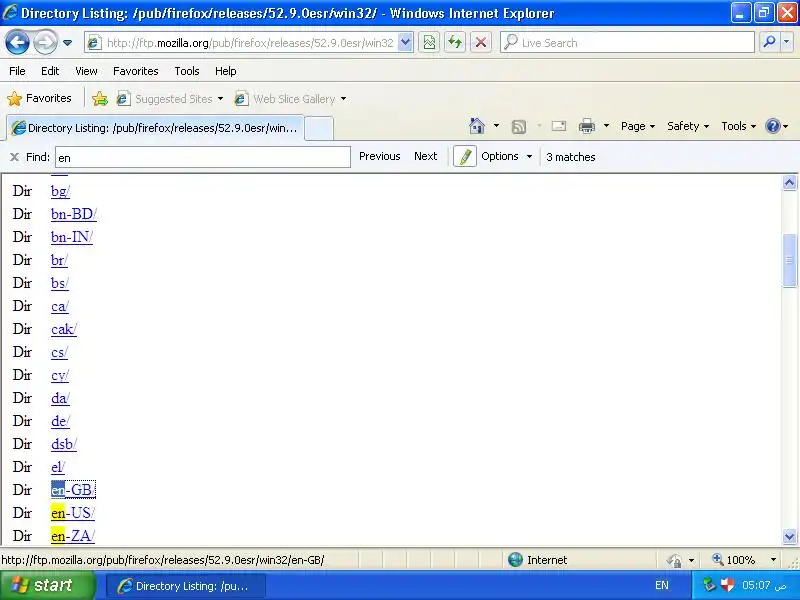The image size is (800, 600).
Task: Open the Help menu
Action: pyautogui.click(x=226, y=71)
